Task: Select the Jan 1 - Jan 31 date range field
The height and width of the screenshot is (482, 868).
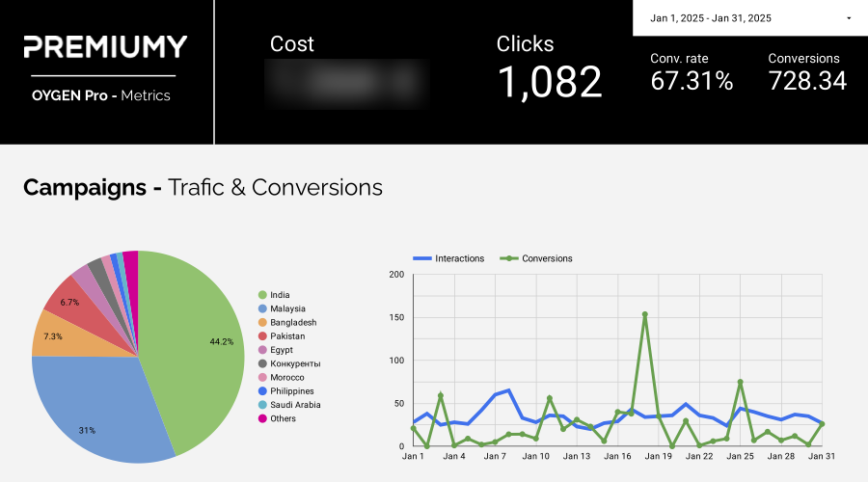Action: coord(750,18)
